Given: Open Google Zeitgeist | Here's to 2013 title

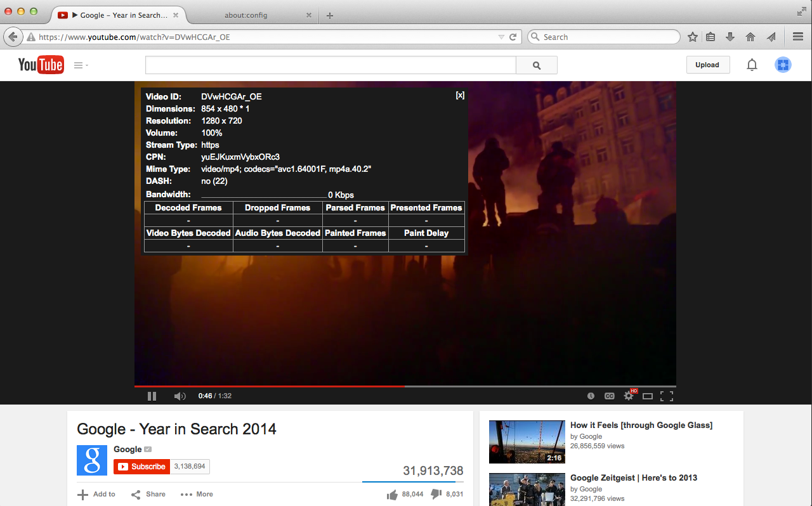Looking at the screenshot, I should coord(634,478).
